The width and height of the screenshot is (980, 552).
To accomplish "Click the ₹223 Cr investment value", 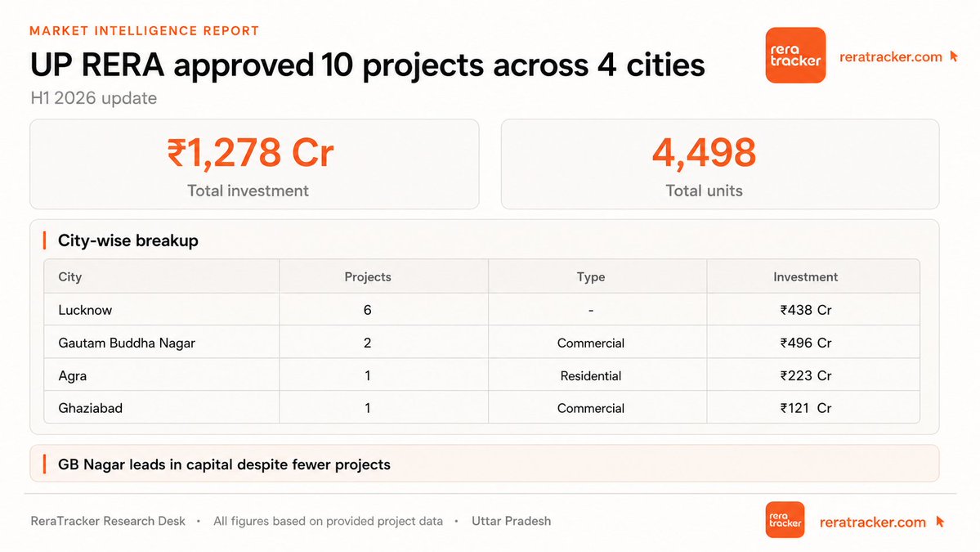I will click(x=806, y=375).
